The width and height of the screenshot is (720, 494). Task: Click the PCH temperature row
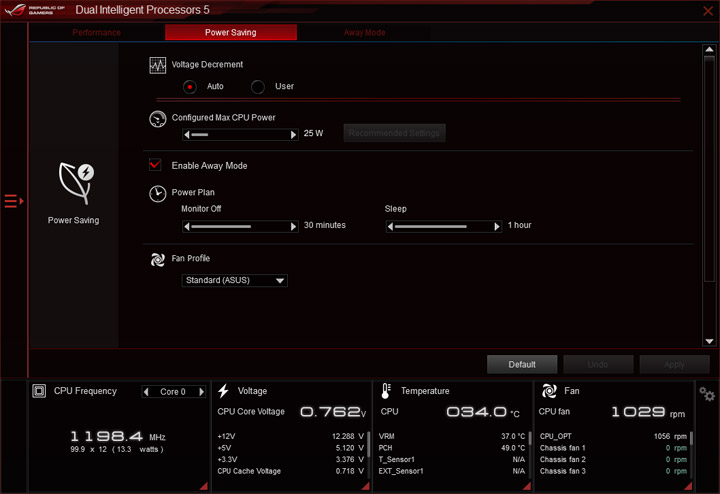[x=452, y=448]
